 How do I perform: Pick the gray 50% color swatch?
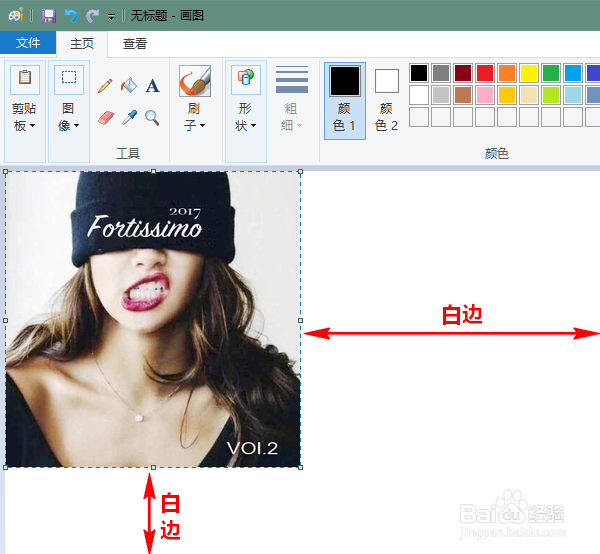[x=441, y=73]
